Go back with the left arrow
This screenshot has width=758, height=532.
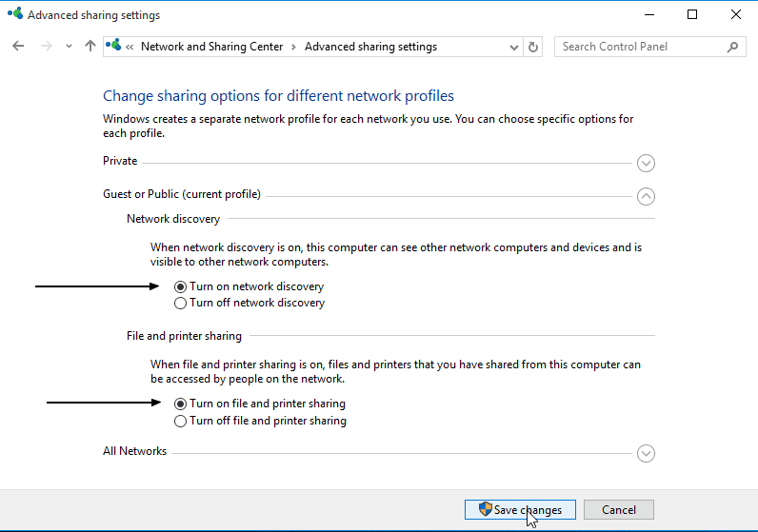[18, 47]
